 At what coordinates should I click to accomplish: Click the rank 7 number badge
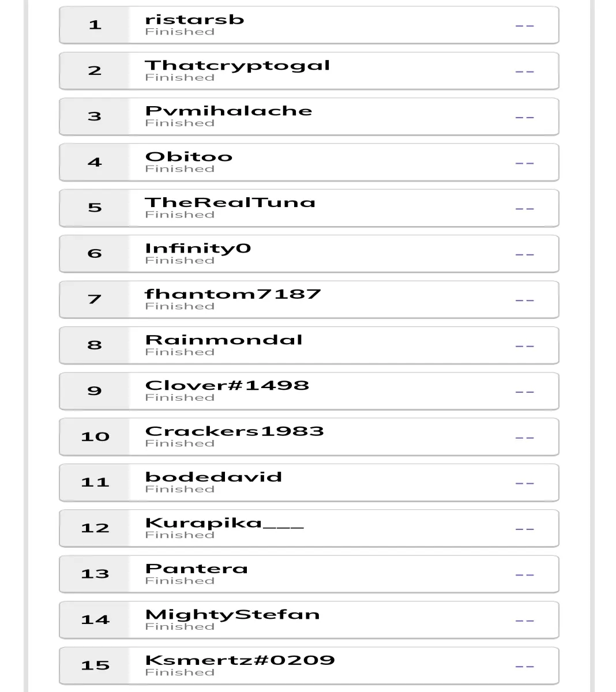point(95,300)
